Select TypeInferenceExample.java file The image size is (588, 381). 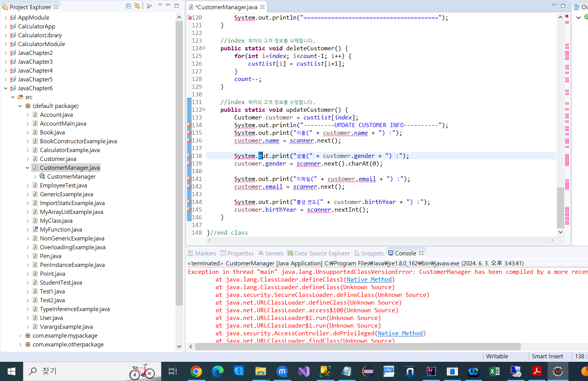[75, 309]
